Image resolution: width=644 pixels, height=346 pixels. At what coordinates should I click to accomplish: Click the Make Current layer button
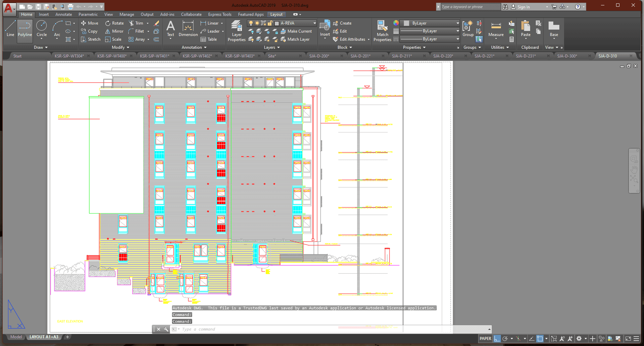pyautogui.click(x=296, y=31)
